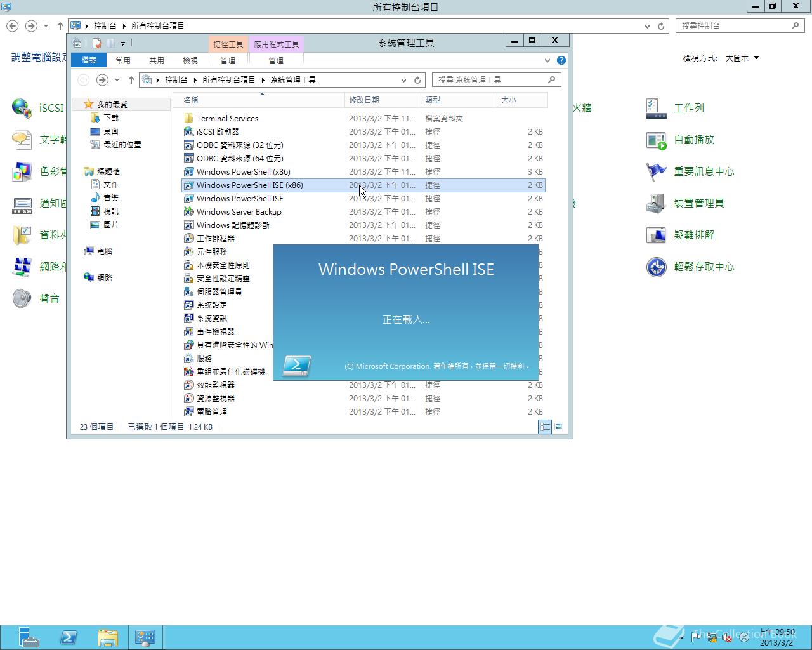Image resolution: width=812 pixels, height=650 pixels.
Task: Open 輕鬆存取中心 control panel icon
Action: coord(656,267)
